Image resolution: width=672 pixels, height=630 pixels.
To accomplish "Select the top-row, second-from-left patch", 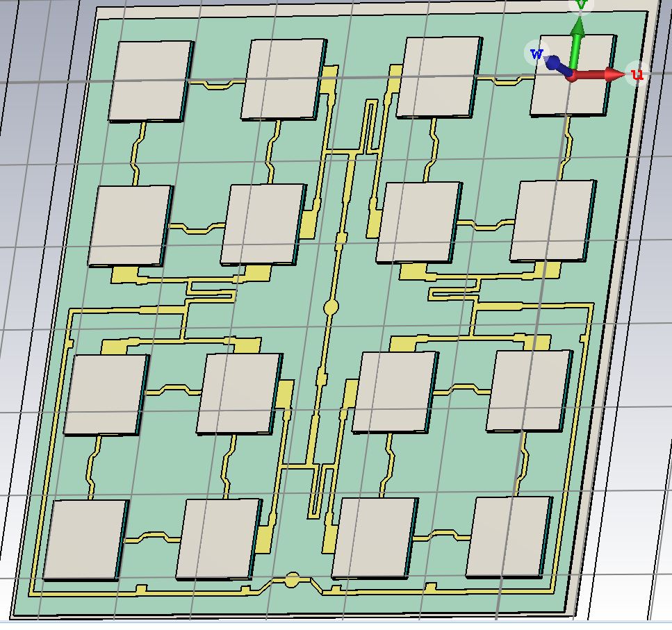I will click(284, 80).
